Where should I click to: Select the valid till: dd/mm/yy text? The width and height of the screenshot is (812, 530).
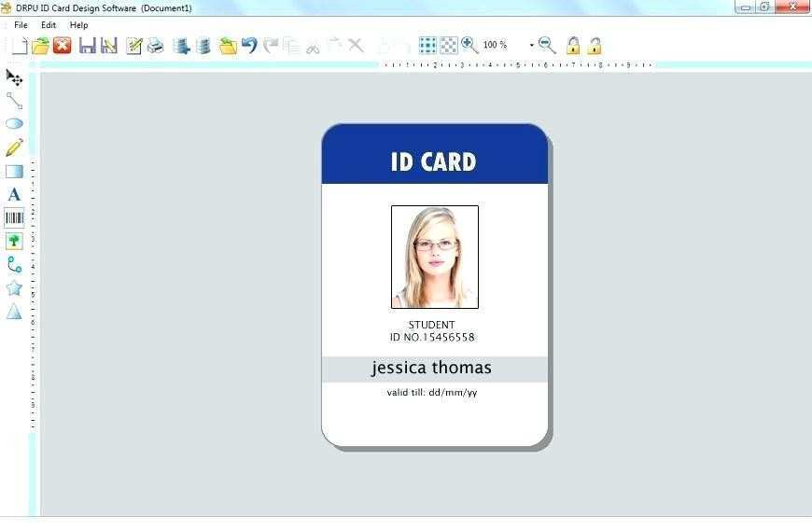coord(432,392)
